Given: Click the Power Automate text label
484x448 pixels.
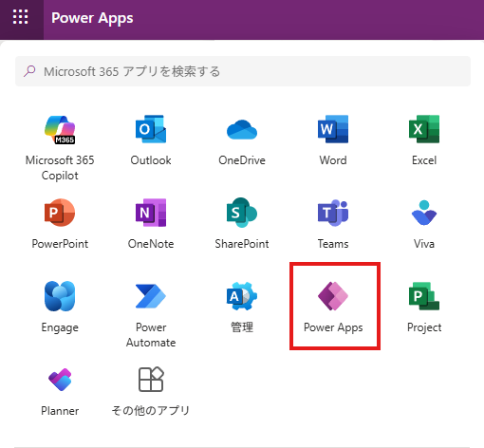Looking at the screenshot, I should click(x=151, y=335).
